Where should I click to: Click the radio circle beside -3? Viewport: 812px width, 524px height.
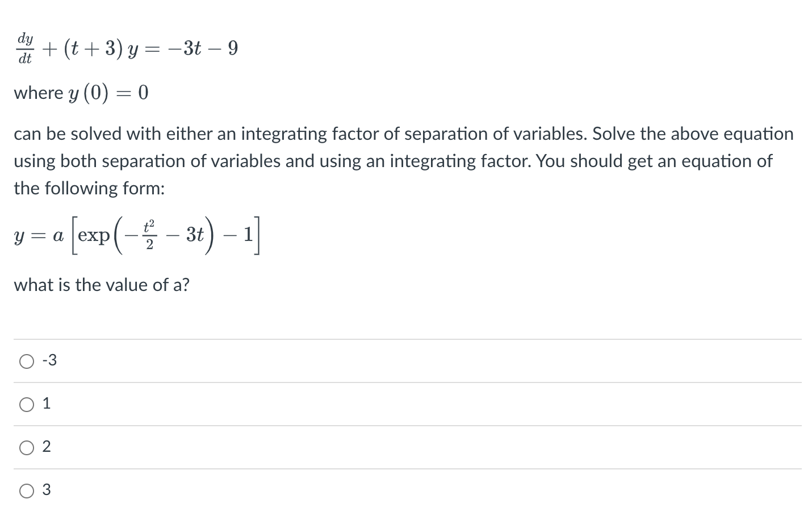tap(26, 360)
